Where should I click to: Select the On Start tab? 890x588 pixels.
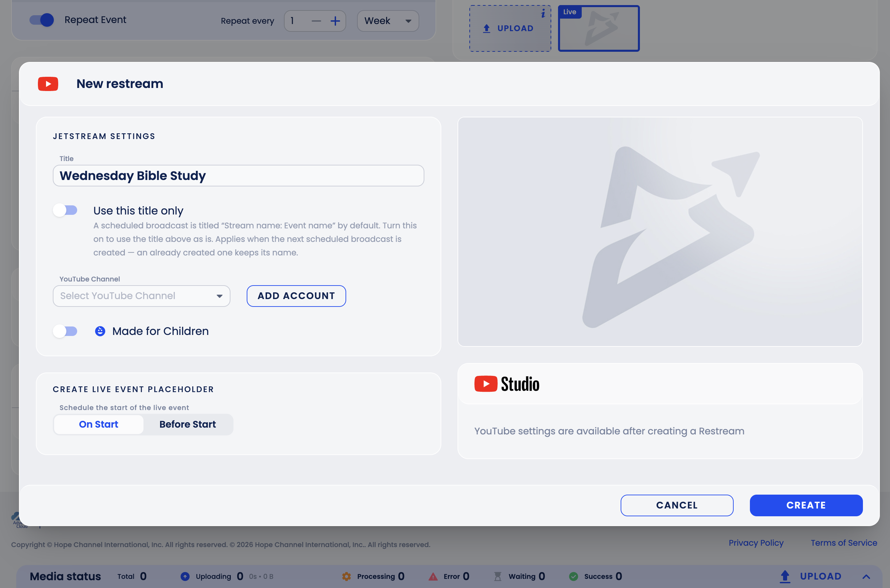pos(98,425)
